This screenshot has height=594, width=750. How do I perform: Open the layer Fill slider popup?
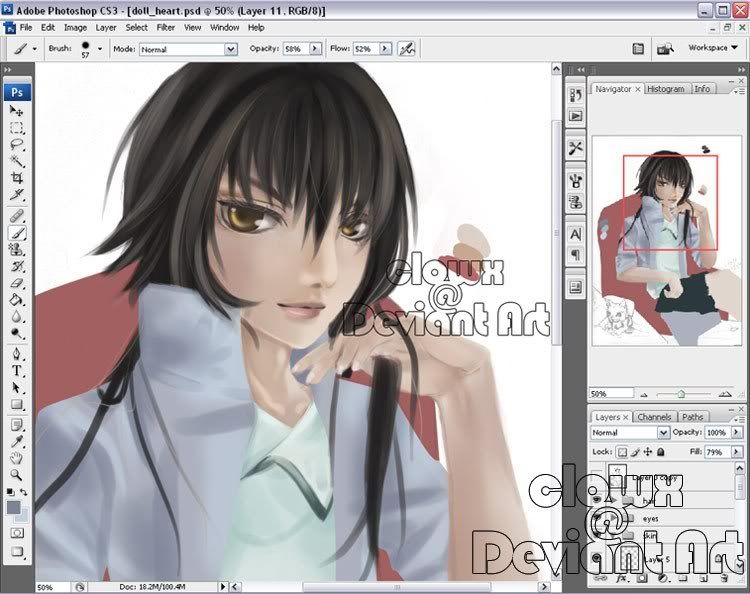[x=737, y=452]
